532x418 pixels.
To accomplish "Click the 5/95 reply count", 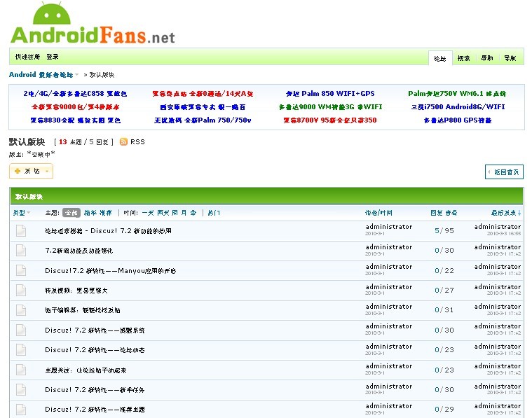I will click(x=444, y=230).
